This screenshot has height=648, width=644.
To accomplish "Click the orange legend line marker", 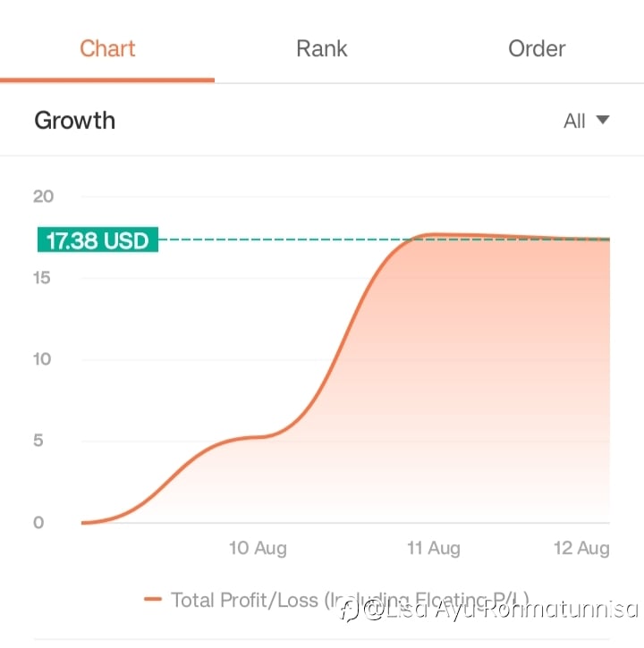I will point(153,599).
